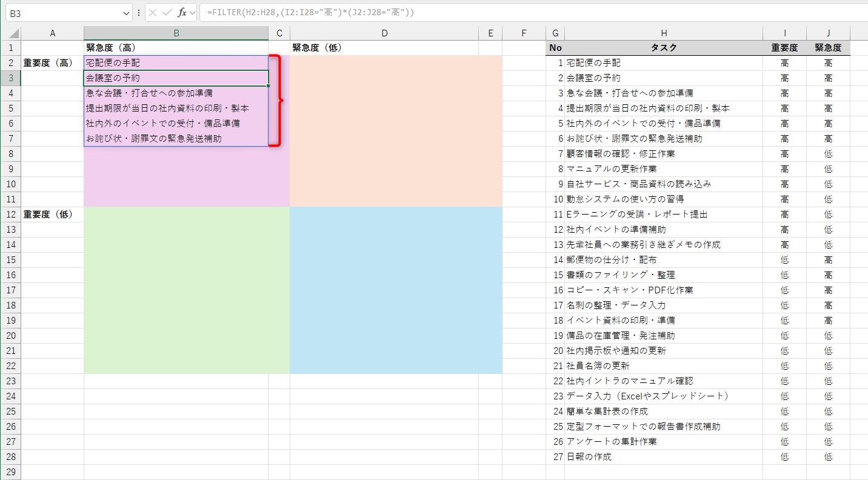This screenshot has width=868, height=480.
Task: Select 社内イントラのマニュアル確認 task cell
Action: 664,381
